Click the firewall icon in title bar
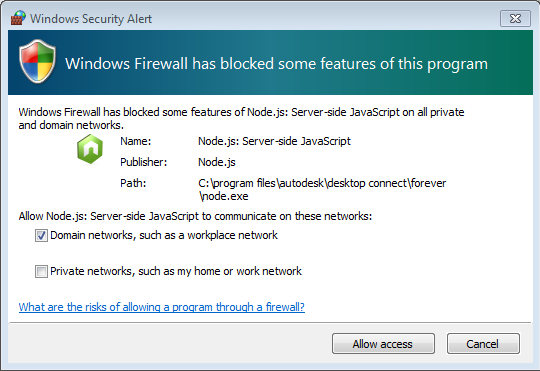The height and width of the screenshot is (371, 540). pyautogui.click(x=18, y=18)
